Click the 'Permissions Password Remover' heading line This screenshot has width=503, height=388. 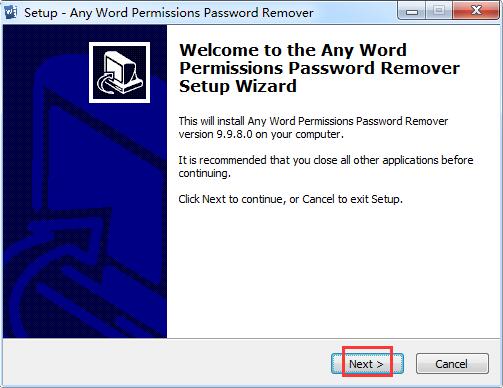coord(319,68)
